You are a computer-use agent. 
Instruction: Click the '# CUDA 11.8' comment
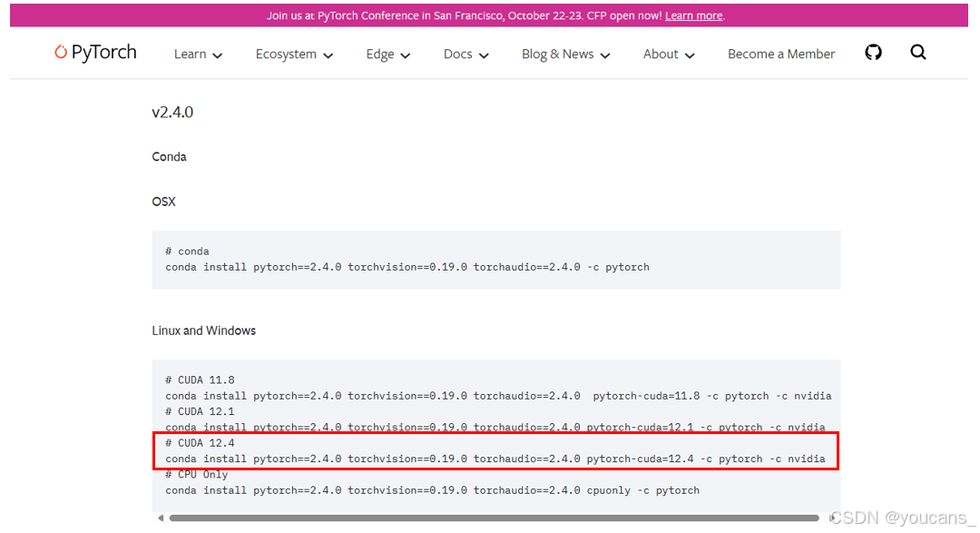point(200,380)
